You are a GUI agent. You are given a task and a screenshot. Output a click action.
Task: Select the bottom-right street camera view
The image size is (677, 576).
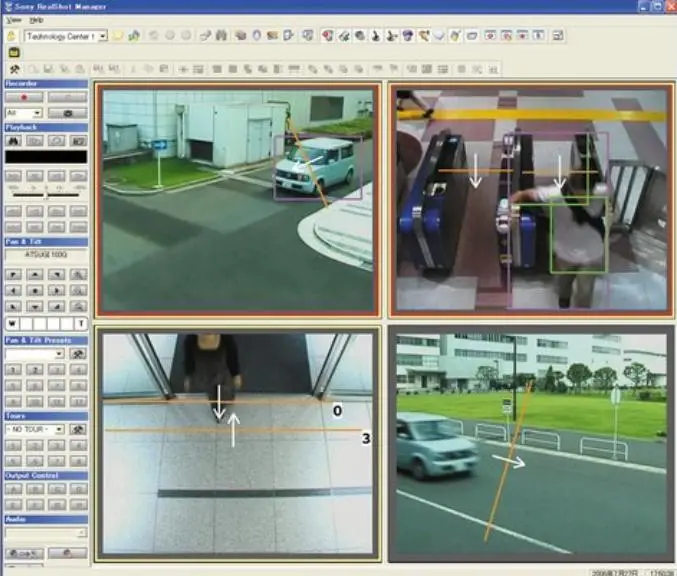pyautogui.click(x=531, y=444)
